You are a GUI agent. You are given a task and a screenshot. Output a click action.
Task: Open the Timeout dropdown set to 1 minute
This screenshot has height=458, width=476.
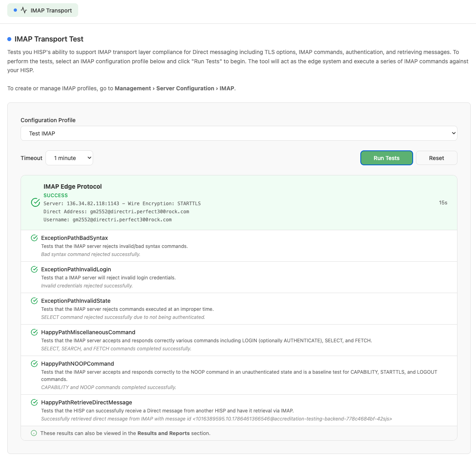point(69,158)
